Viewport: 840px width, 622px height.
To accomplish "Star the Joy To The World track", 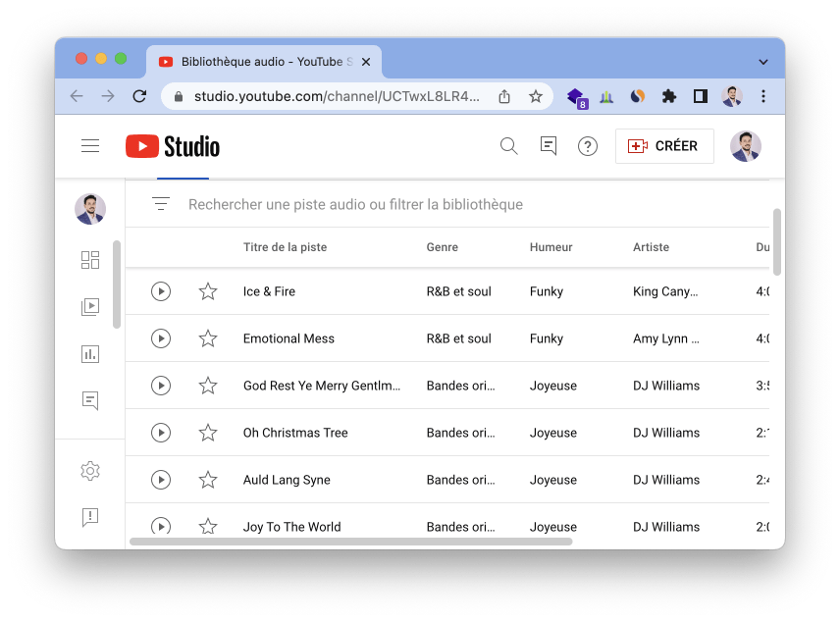I will click(x=208, y=526).
